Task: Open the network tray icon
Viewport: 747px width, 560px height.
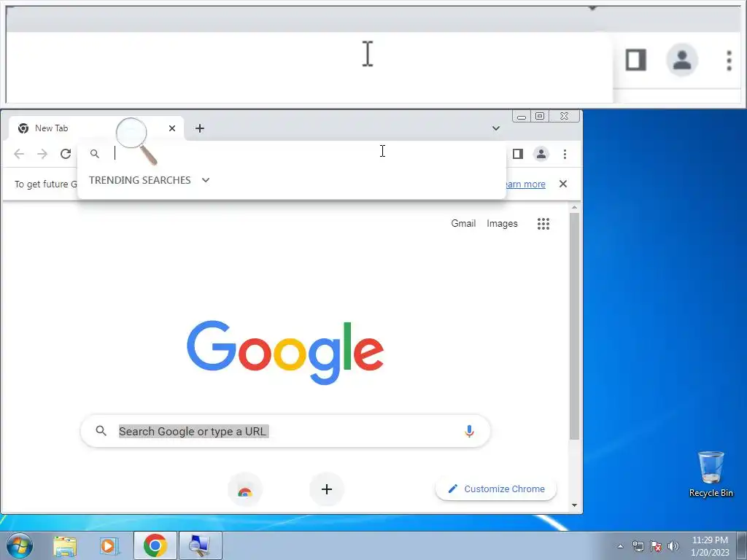Action: (638, 546)
